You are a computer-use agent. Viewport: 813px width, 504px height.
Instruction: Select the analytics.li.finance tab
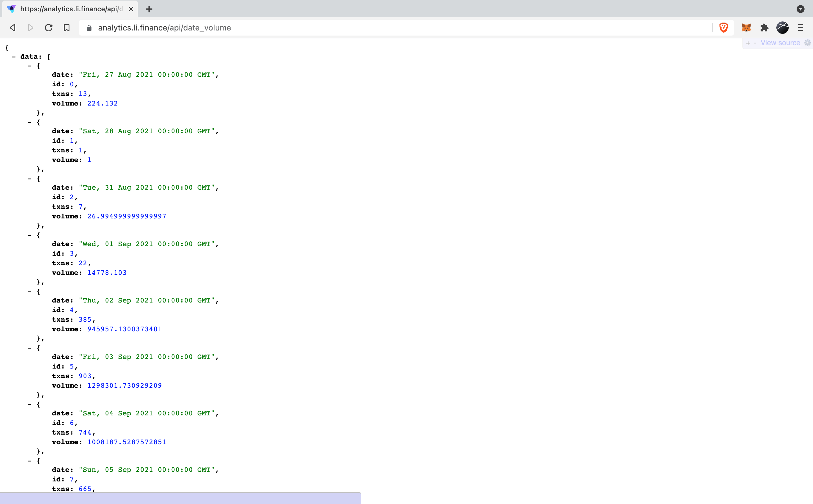tap(71, 9)
